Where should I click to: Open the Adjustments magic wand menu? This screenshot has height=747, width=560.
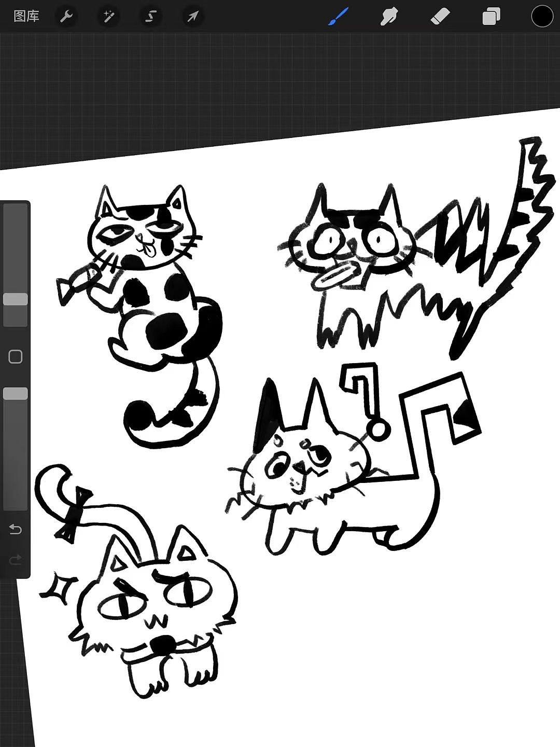click(109, 17)
